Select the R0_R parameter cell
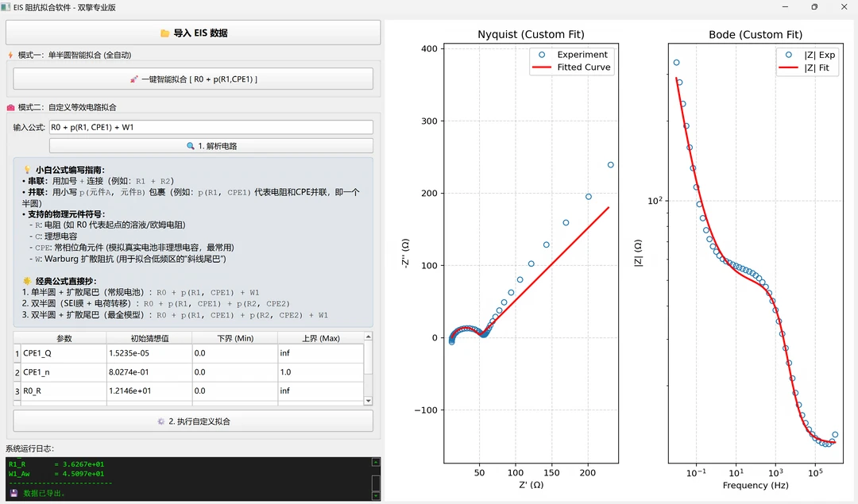 pos(64,391)
